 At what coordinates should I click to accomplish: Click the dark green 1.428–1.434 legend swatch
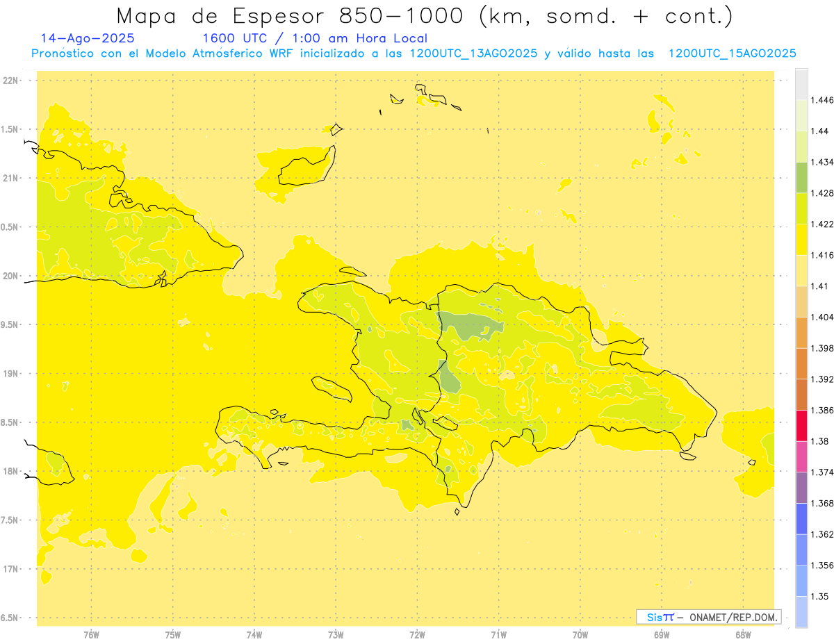[x=801, y=177]
